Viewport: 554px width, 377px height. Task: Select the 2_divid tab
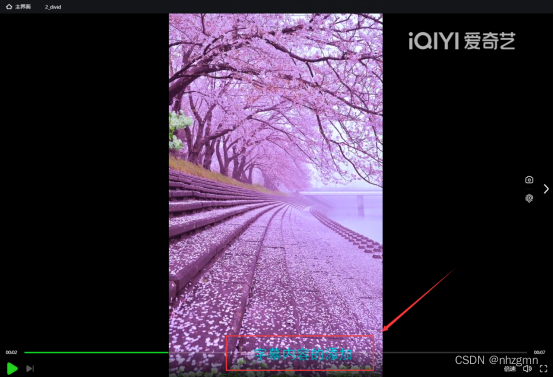(x=53, y=7)
